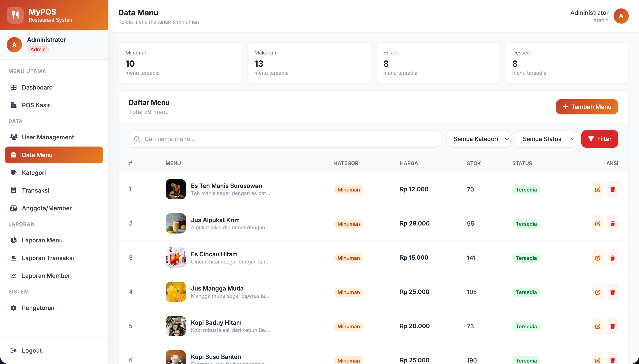Image resolution: width=639 pixels, height=364 pixels.
Task: Click the Minuman summary card
Action: coord(180,63)
